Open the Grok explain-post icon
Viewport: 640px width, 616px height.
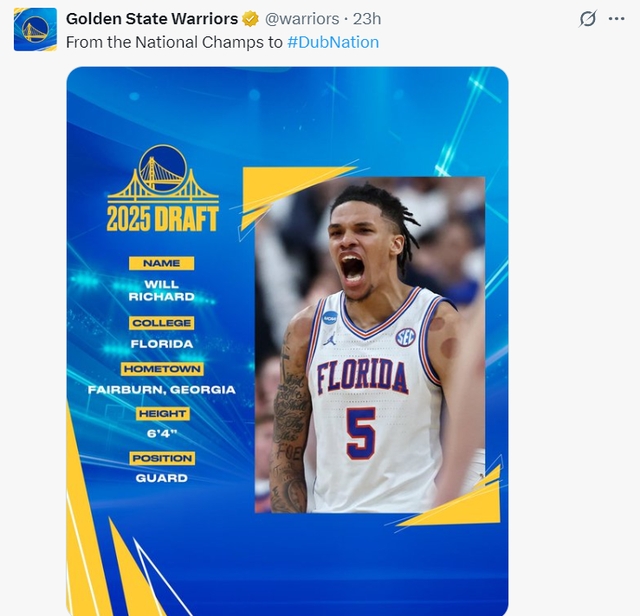(588, 19)
